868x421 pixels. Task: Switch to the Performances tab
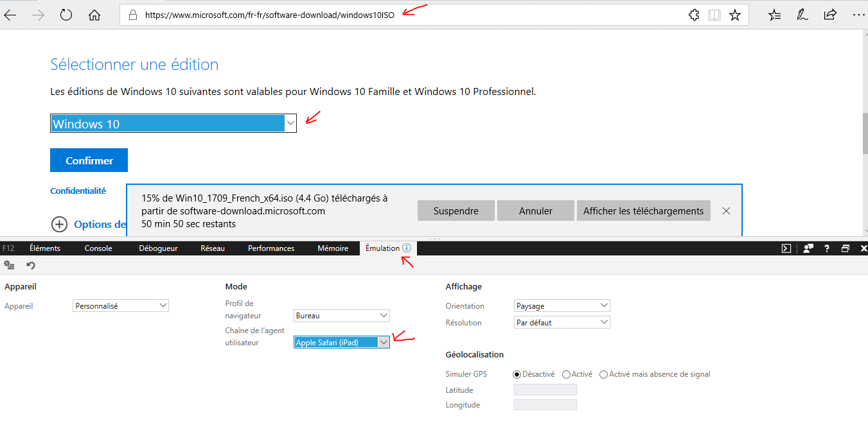tap(271, 248)
